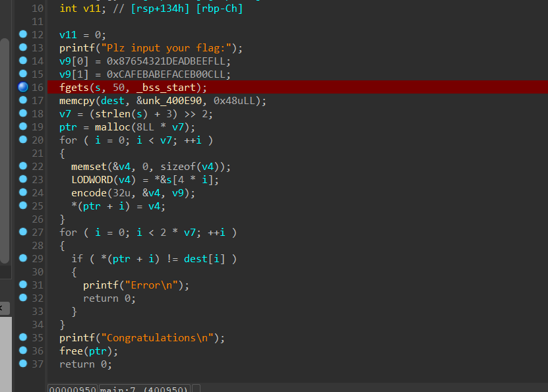Screen dimensions: 548x392
Task: Click breakpoint dot beside the Congratulations printf line
Action: click(23, 337)
